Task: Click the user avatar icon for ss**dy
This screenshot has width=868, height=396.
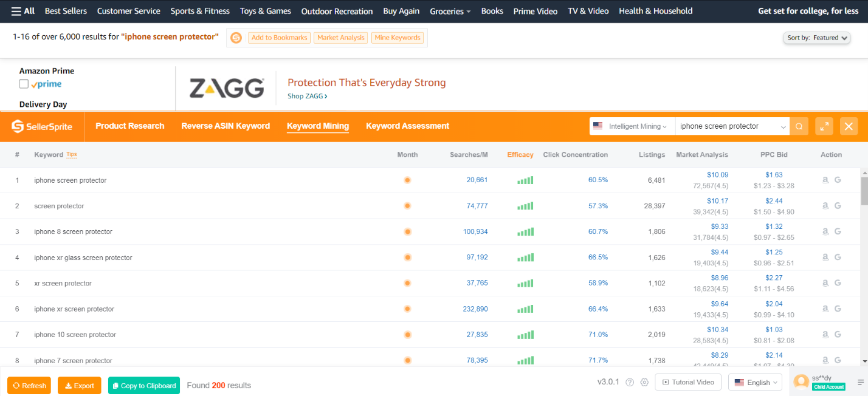Action: tap(802, 381)
